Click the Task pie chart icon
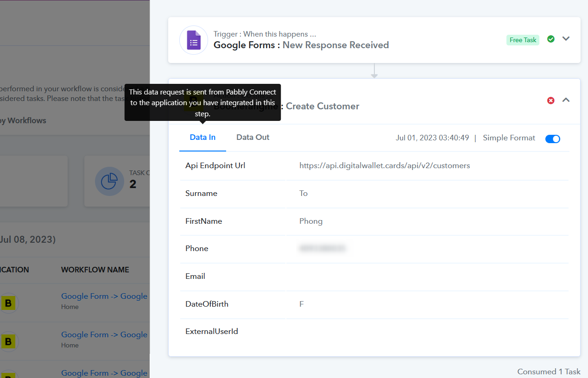This screenshot has height=378, width=588. click(x=109, y=181)
